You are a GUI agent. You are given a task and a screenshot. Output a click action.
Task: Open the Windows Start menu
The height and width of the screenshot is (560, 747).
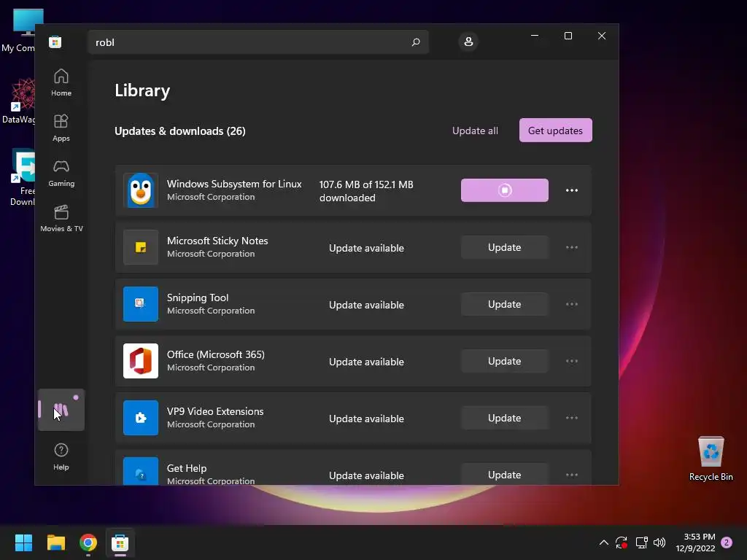pos(23,542)
